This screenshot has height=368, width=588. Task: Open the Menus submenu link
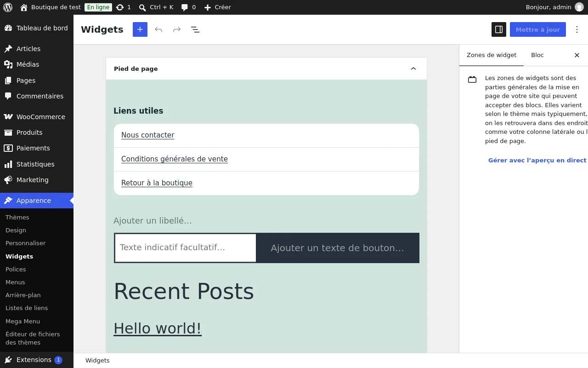point(15,282)
